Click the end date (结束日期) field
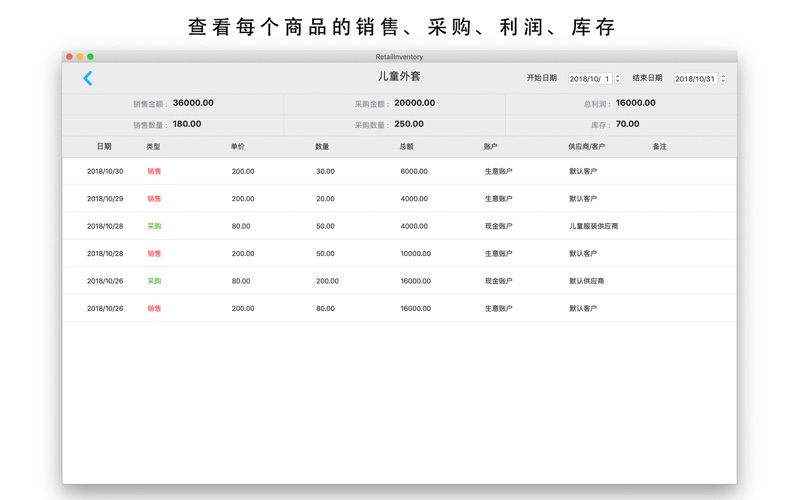The image size is (800, 500). click(694, 78)
